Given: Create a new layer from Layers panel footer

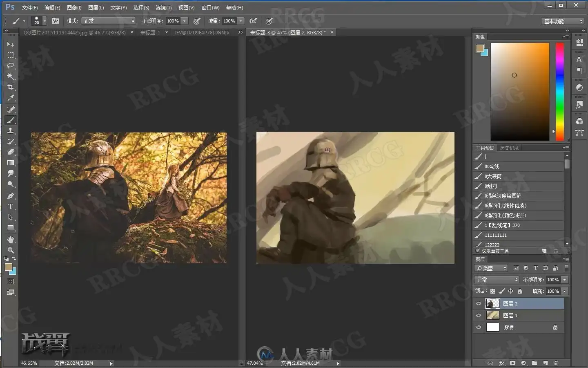Looking at the screenshot, I should click(546, 363).
